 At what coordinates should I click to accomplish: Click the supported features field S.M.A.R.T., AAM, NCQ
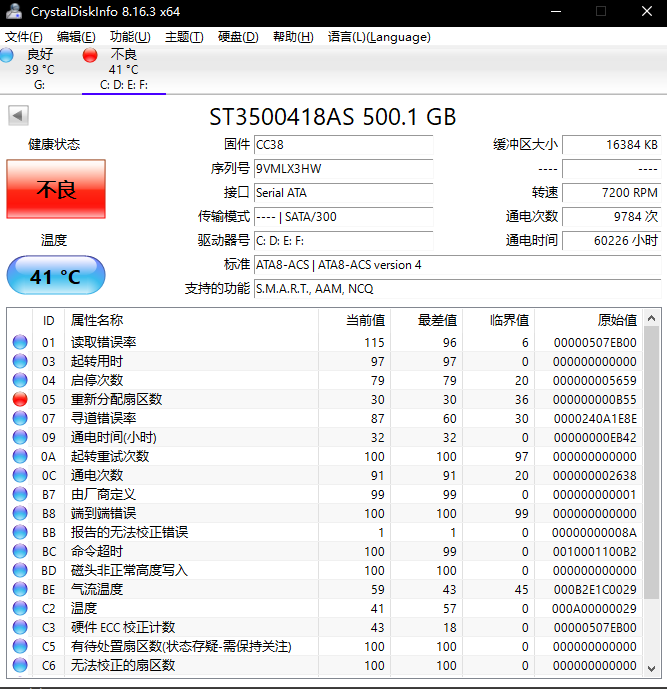(457, 289)
